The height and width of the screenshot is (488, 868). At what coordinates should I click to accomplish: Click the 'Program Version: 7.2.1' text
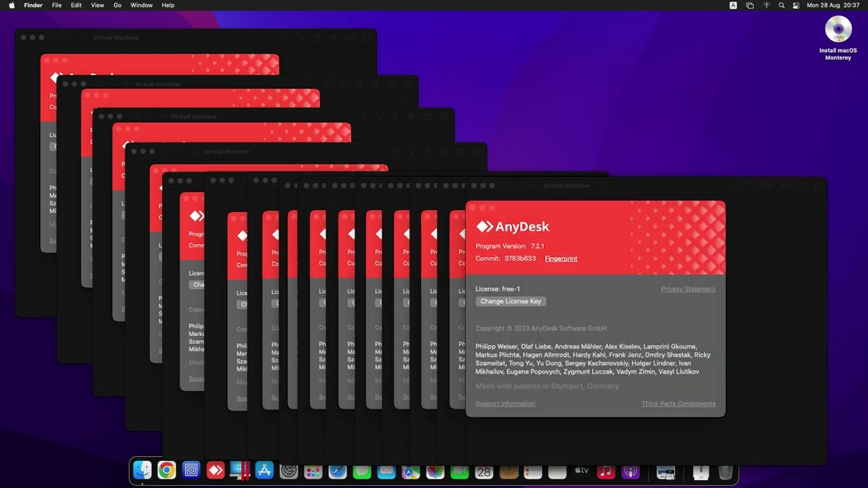pyautogui.click(x=510, y=247)
